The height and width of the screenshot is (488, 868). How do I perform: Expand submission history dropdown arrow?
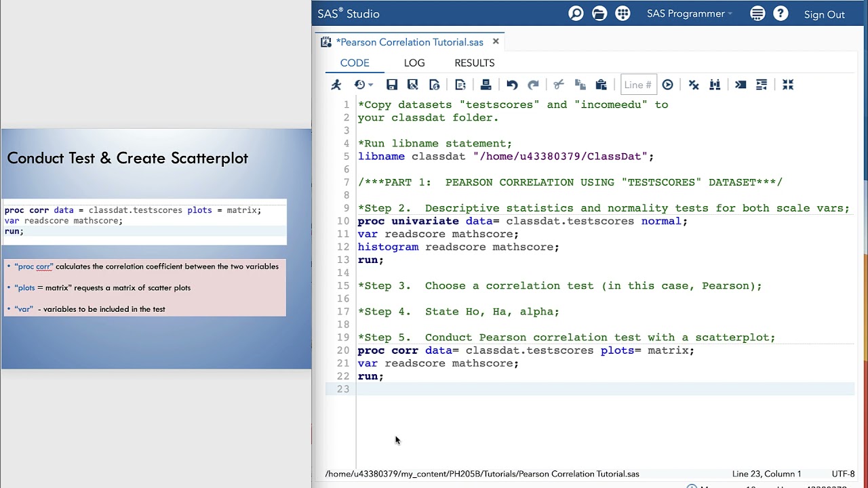[x=370, y=85]
